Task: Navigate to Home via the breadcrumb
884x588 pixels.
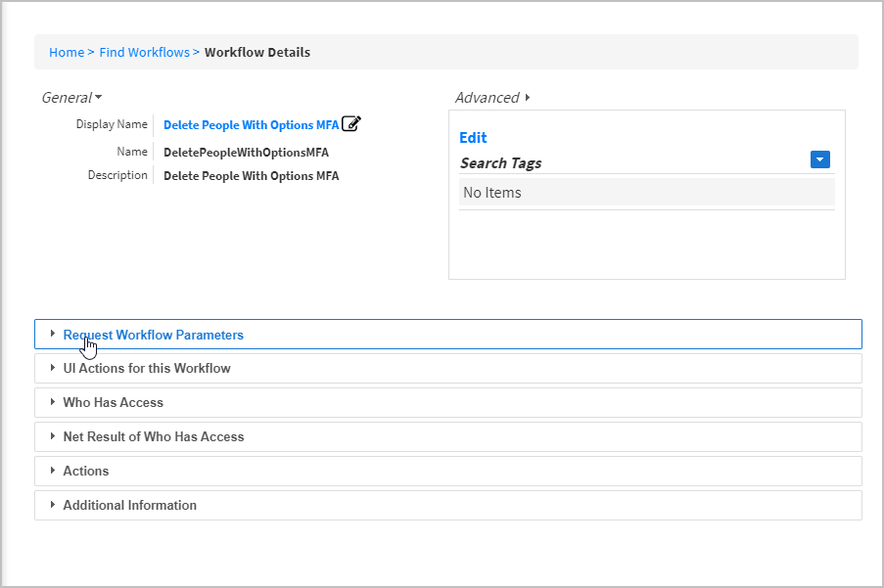Action: tap(66, 52)
